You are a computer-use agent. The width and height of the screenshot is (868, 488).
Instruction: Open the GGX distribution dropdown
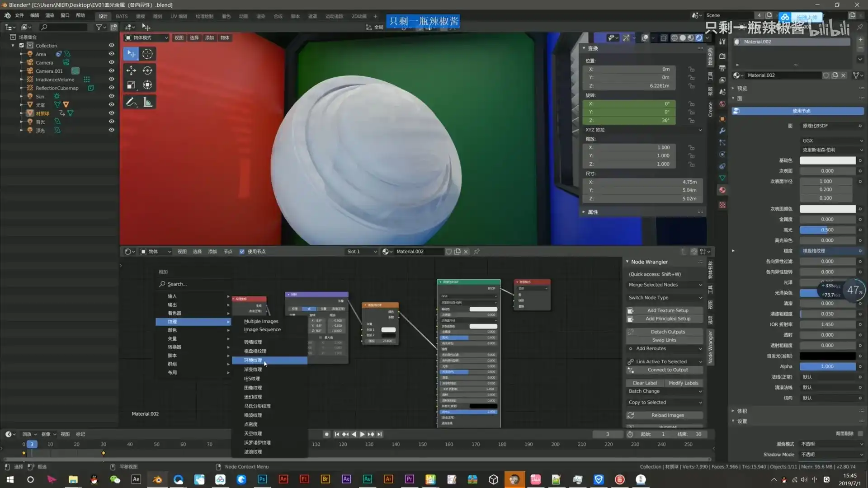[832, 141]
